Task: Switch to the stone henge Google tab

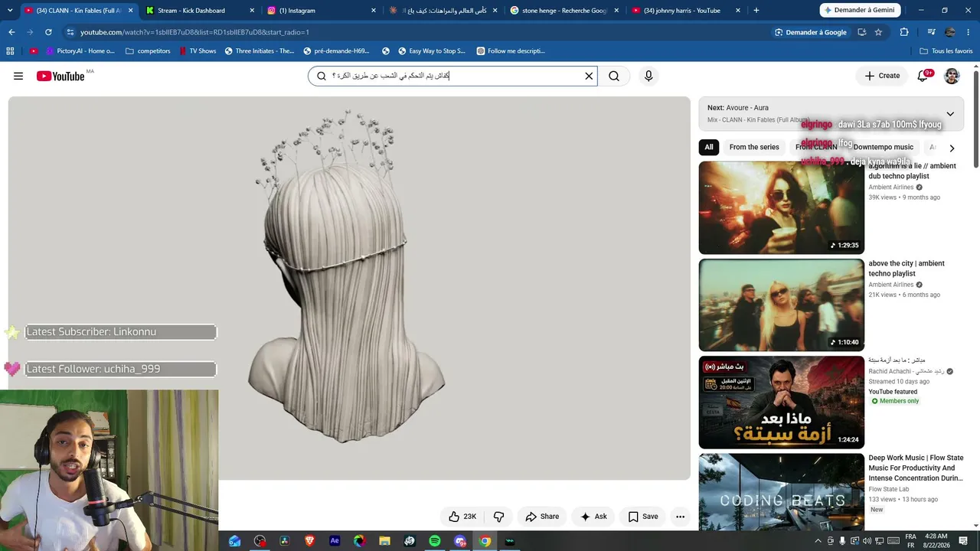Action: (565, 10)
